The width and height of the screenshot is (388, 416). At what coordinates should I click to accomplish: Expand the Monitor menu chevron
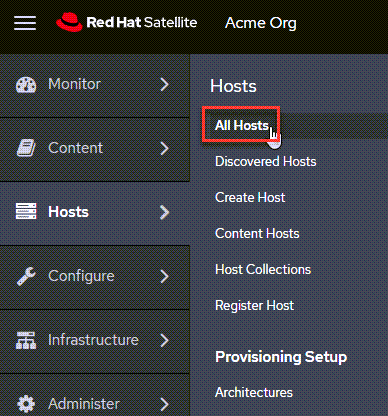pyautogui.click(x=164, y=84)
